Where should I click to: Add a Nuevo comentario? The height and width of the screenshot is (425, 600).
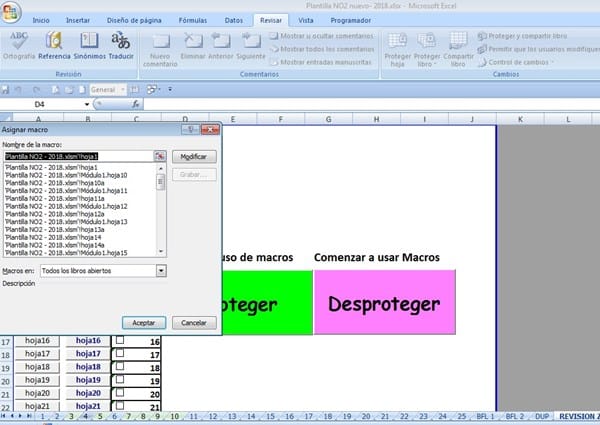coord(160,50)
